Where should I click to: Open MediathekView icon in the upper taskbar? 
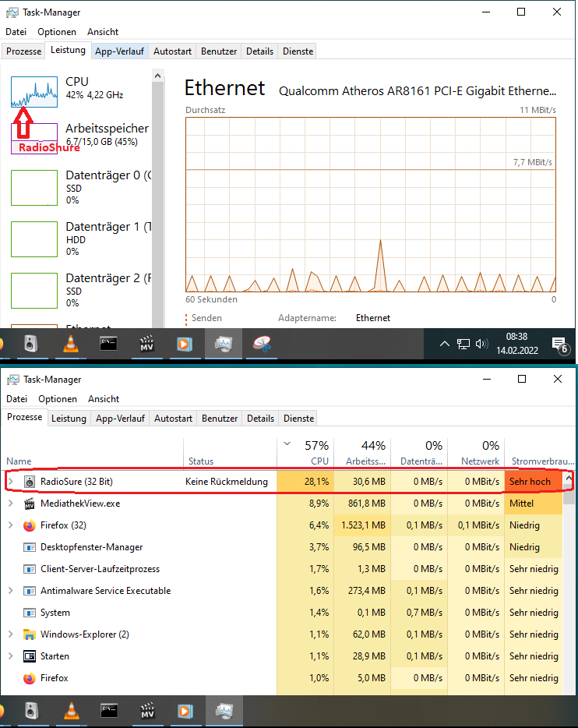[x=146, y=344]
